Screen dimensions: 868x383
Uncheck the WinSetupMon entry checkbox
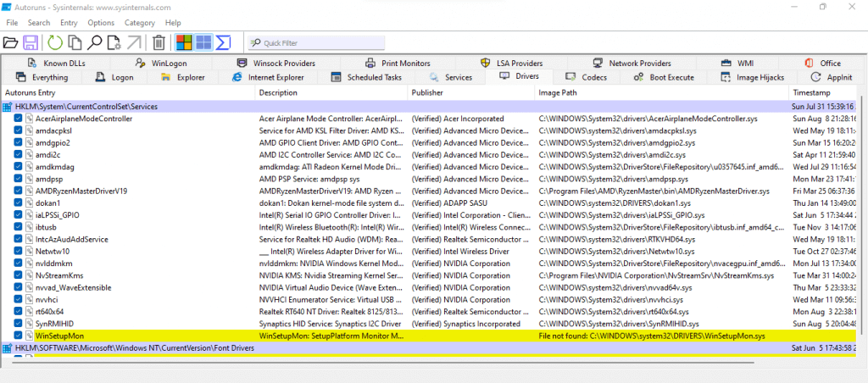[19, 336]
